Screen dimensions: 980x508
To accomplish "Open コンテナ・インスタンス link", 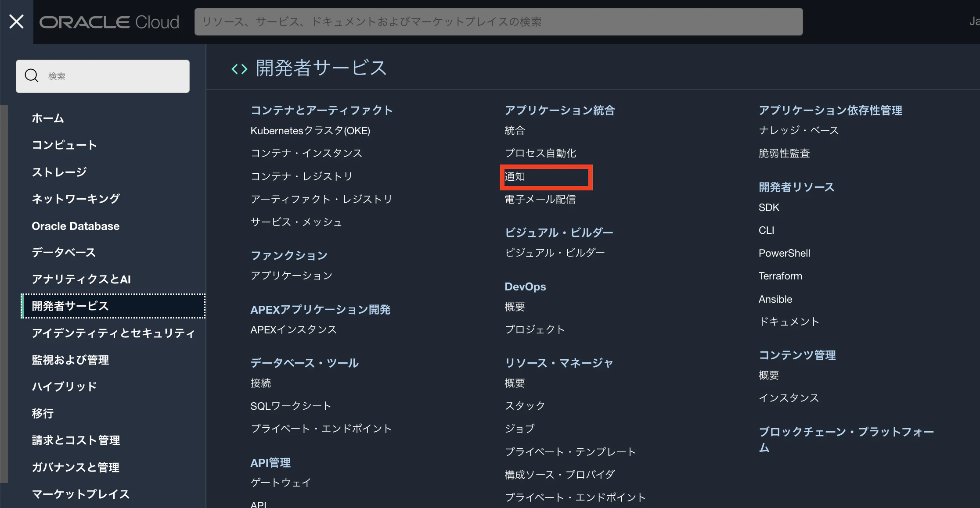I will coord(306,153).
